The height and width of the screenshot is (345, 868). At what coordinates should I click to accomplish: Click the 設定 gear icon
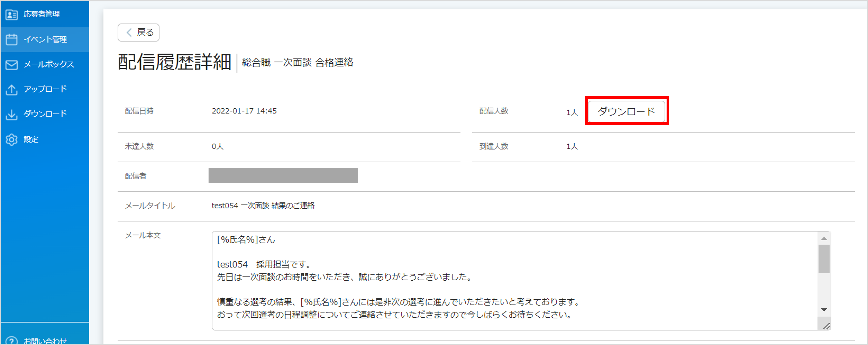[x=12, y=139]
